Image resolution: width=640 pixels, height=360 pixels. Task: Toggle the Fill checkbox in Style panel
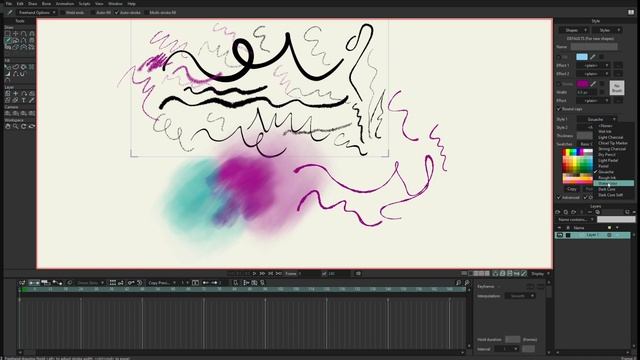tap(559, 57)
